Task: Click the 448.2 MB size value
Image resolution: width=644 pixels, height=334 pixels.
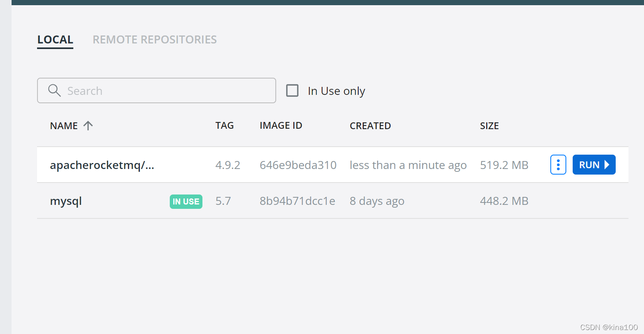Action: click(504, 201)
